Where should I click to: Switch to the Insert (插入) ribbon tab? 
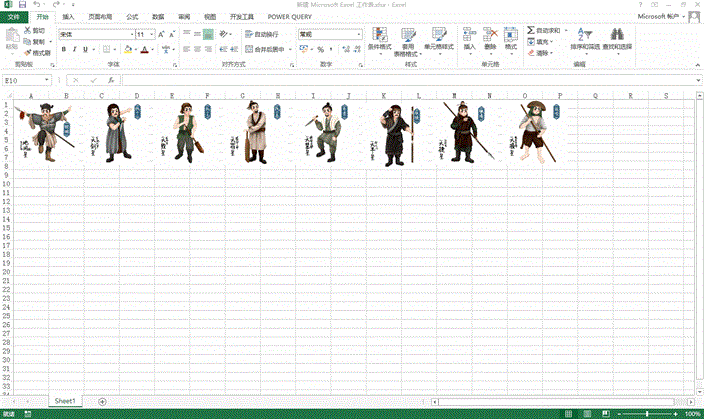(x=68, y=17)
